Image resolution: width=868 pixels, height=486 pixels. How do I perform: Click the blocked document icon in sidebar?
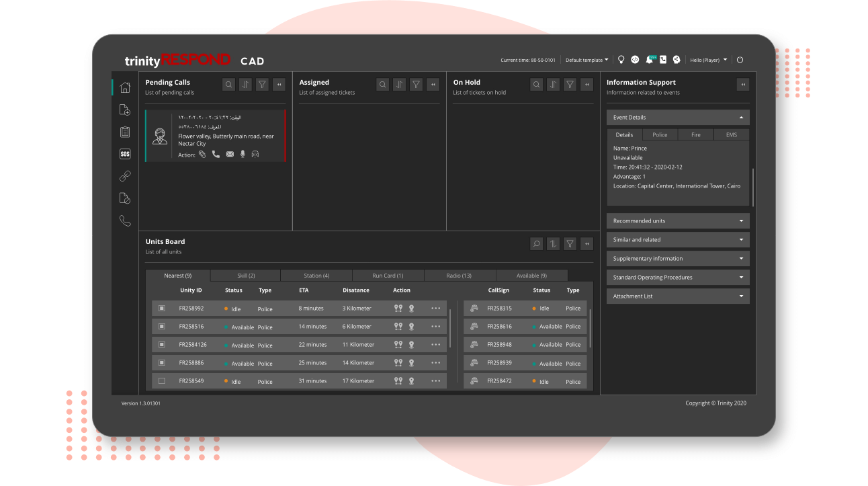pos(125,198)
